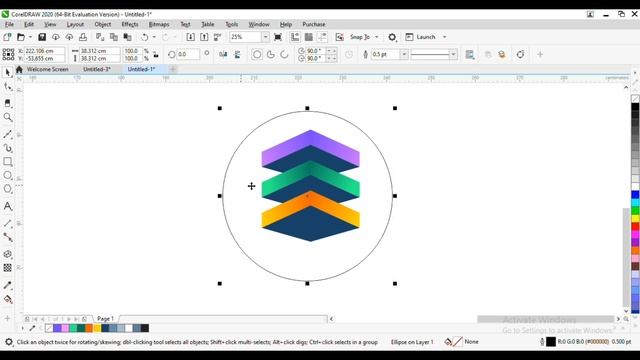The width and height of the screenshot is (640, 360).
Task: Select the Arc shape type button
Action: pos(284,54)
